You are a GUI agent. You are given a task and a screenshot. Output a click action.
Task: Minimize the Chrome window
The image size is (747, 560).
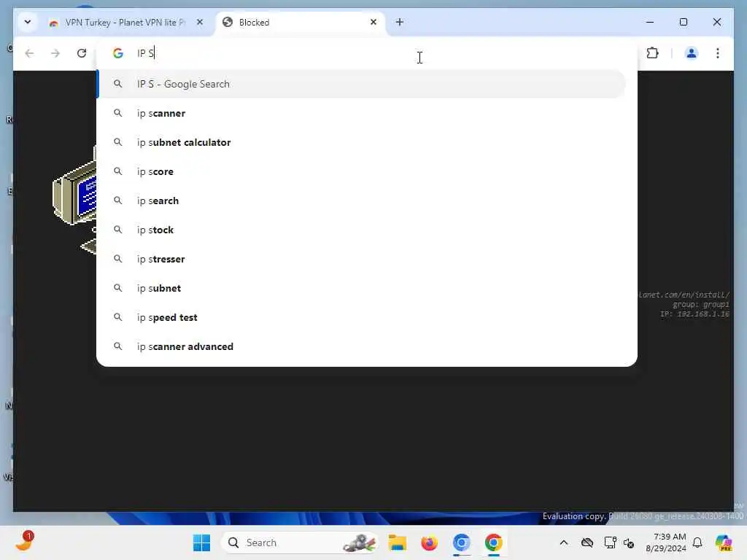pos(650,22)
